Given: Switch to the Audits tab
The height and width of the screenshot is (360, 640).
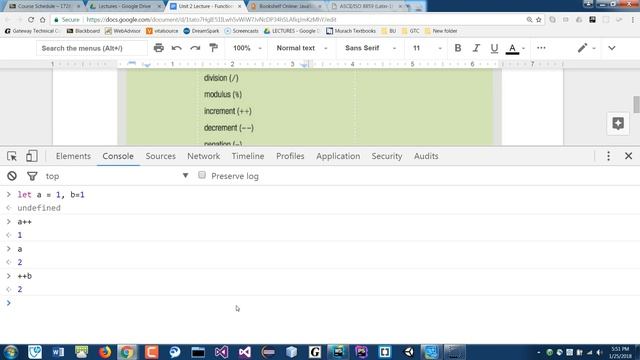Looking at the screenshot, I should point(426,156).
